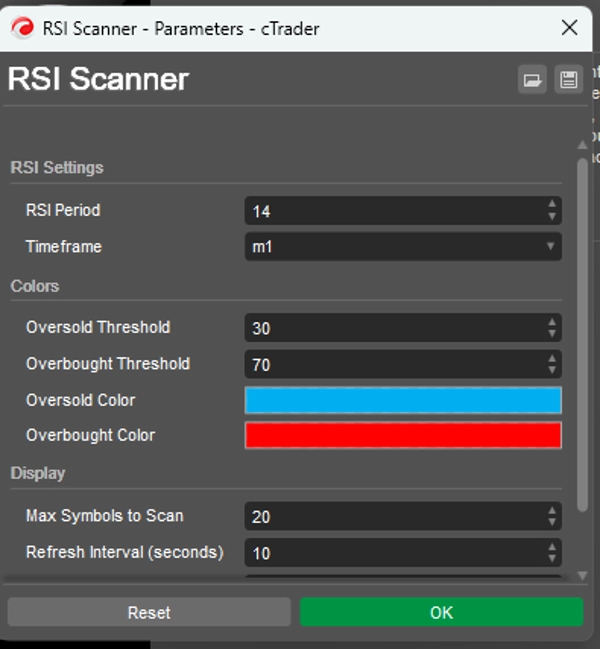Decrease Overbought Threshold with down arrow

pyautogui.click(x=552, y=370)
